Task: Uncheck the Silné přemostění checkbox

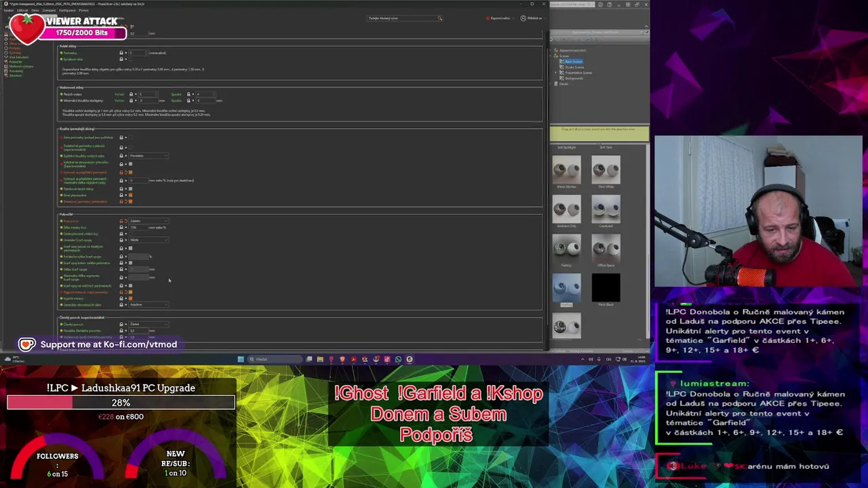Action: [131, 195]
